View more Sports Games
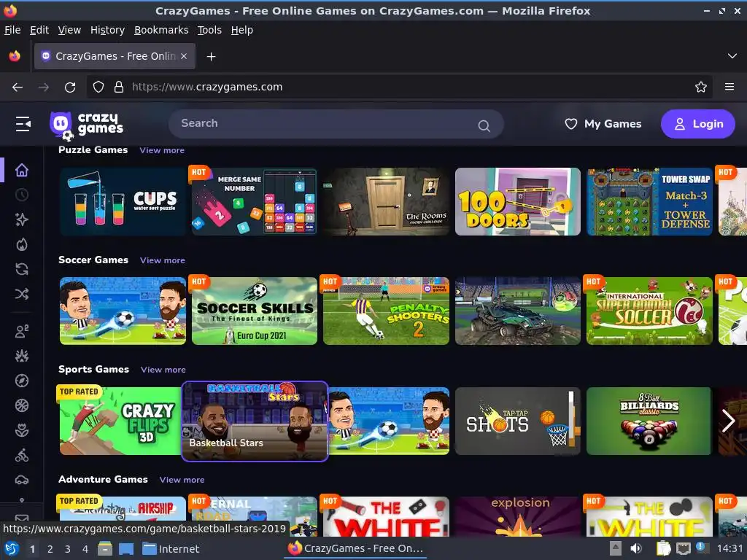The image size is (747, 560). pyautogui.click(x=163, y=370)
